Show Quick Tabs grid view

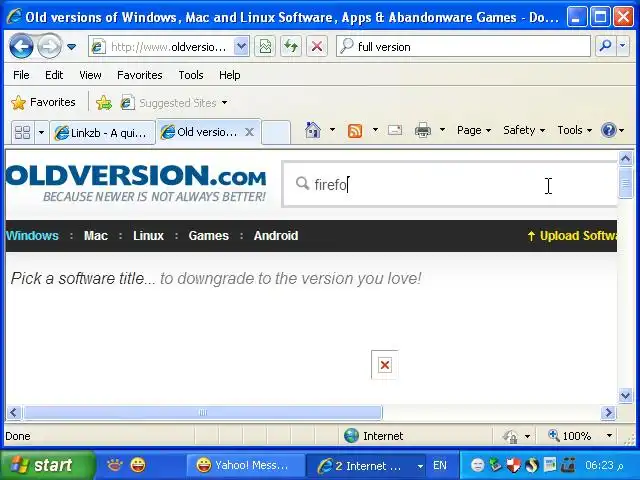[22, 132]
